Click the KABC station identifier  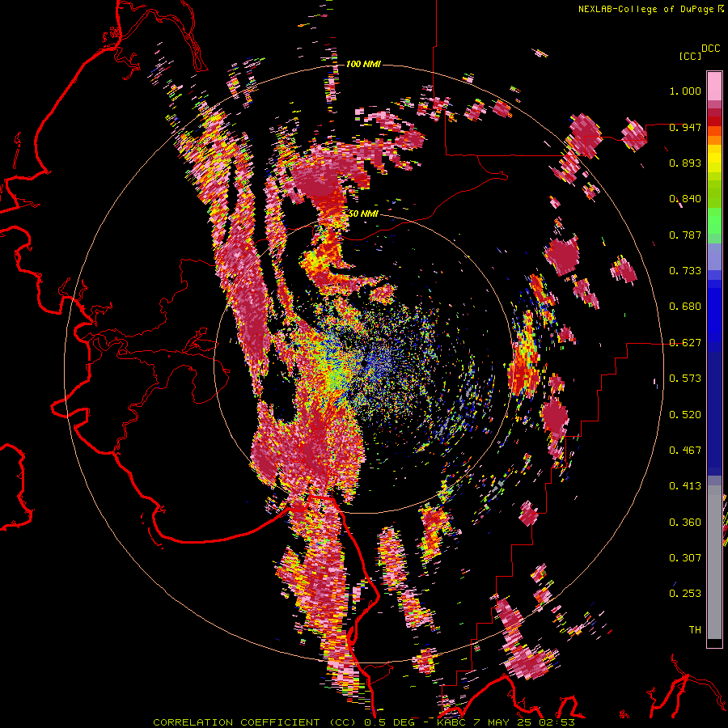pos(453,722)
